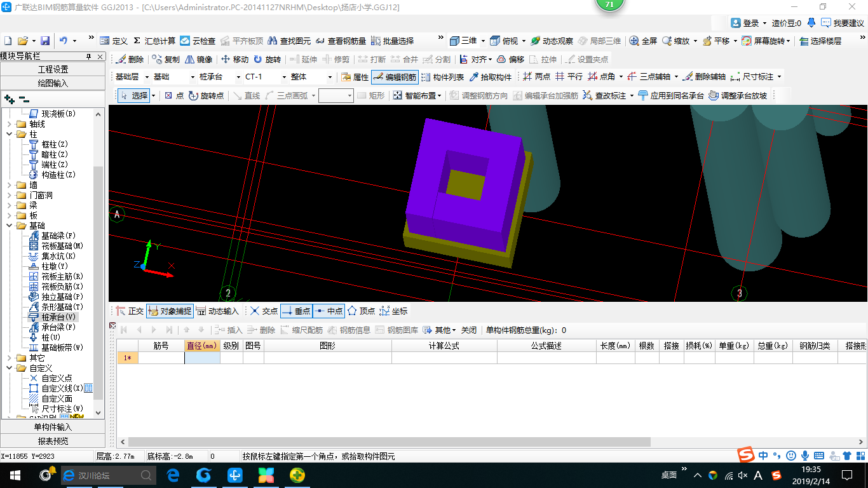Expand the 墙 tree node
Viewport: 868px width, 488px height.
(10, 185)
